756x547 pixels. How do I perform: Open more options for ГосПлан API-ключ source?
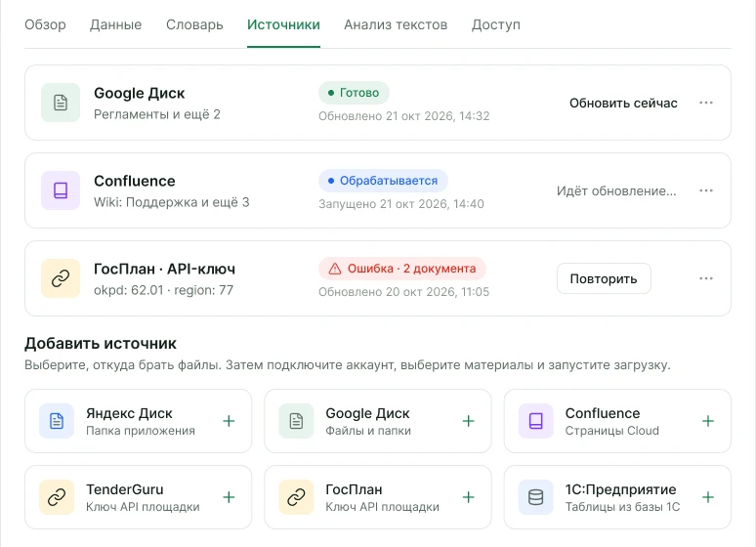click(x=706, y=278)
